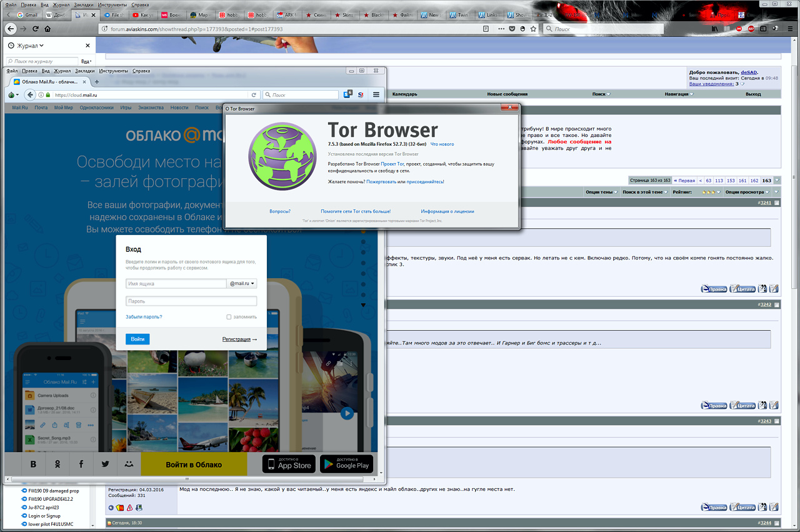
Task: Expand the forum Поиск menu
Action: point(601,94)
